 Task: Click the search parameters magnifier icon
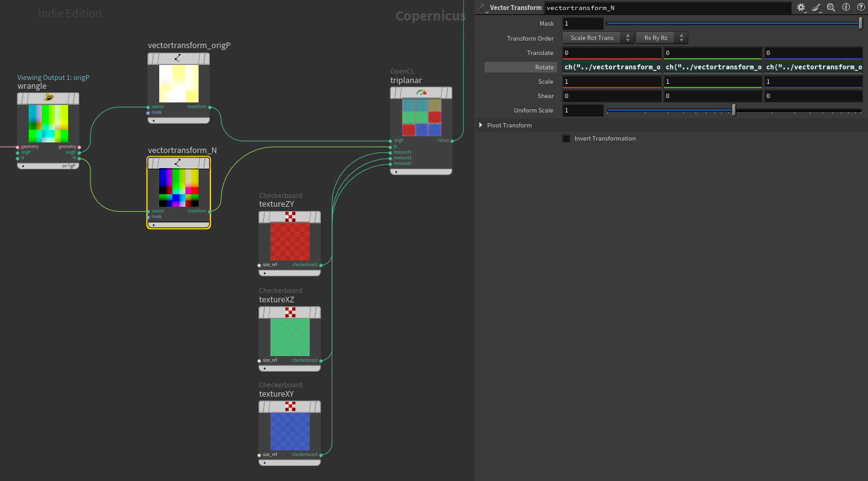[x=831, y=7]
